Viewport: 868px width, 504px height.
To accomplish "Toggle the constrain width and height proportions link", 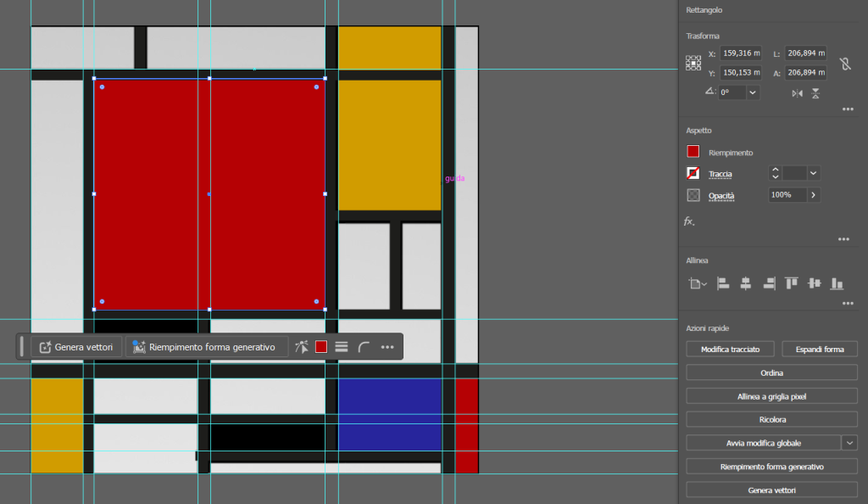I will [x=844, y=64].
